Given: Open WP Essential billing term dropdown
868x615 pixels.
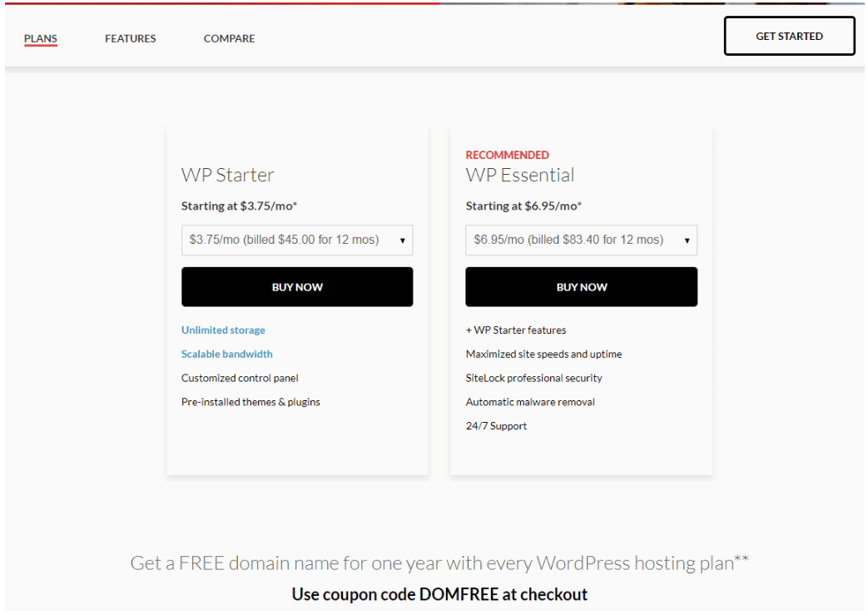Looking at the screenshot, I should pos(581,240).
